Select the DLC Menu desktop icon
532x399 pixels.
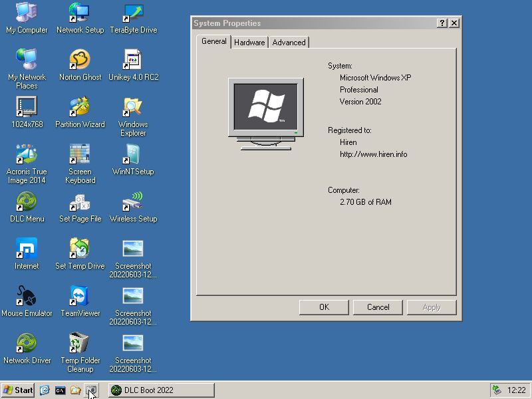click(27, 207)
